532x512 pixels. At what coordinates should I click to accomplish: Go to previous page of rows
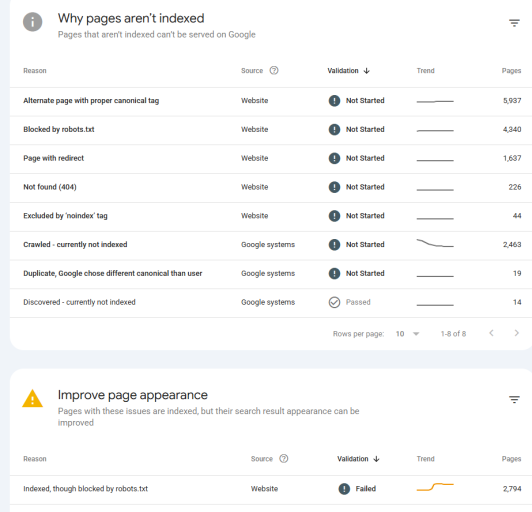[491, 333]
